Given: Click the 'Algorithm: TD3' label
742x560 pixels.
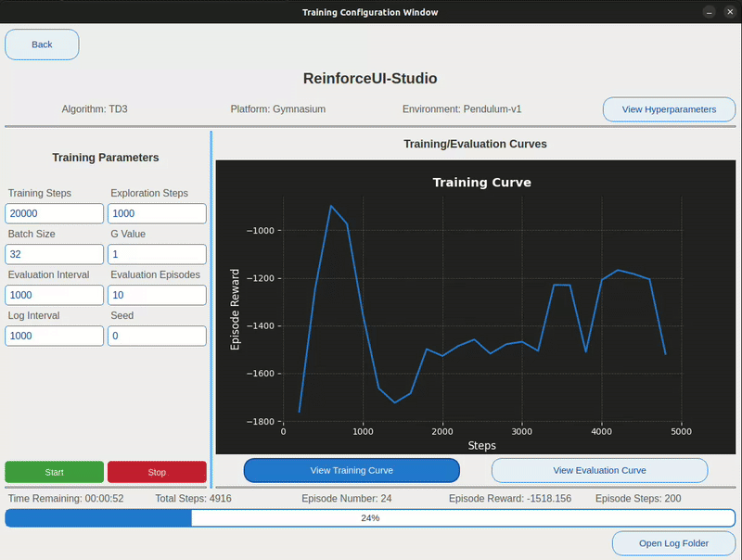Looking at the screenshot, I should [x=95, y=109].
